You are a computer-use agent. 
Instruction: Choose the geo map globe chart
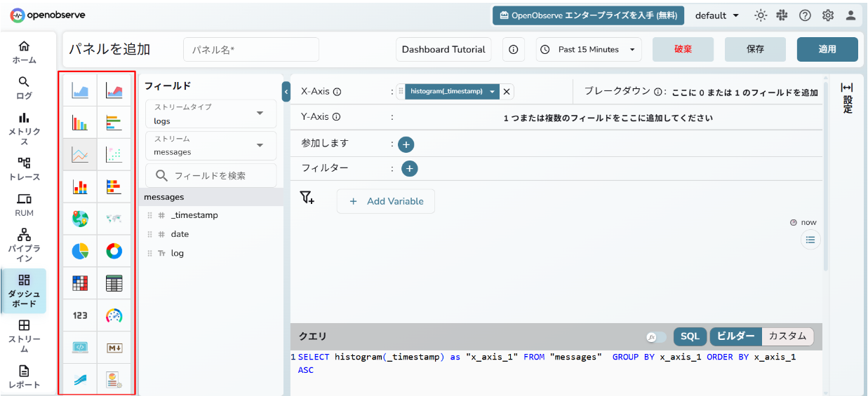point(80,219)
